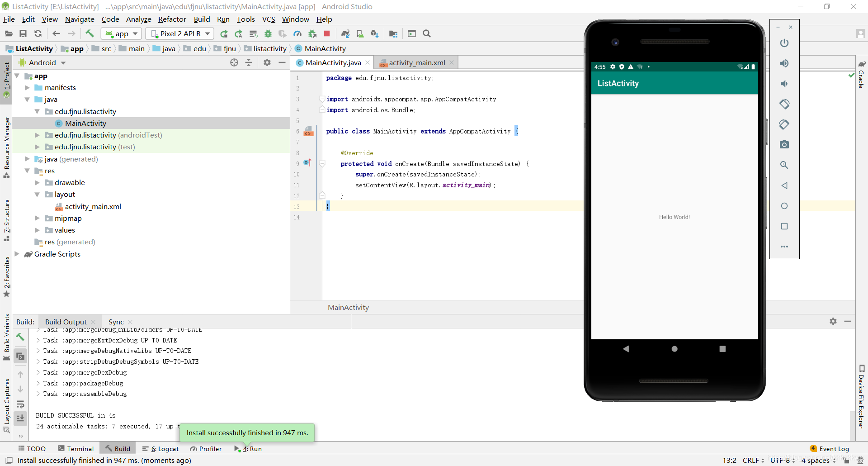Expand the values folder
Image resolution: width=868 pixels, height=466 pixels.
[37, 230]
